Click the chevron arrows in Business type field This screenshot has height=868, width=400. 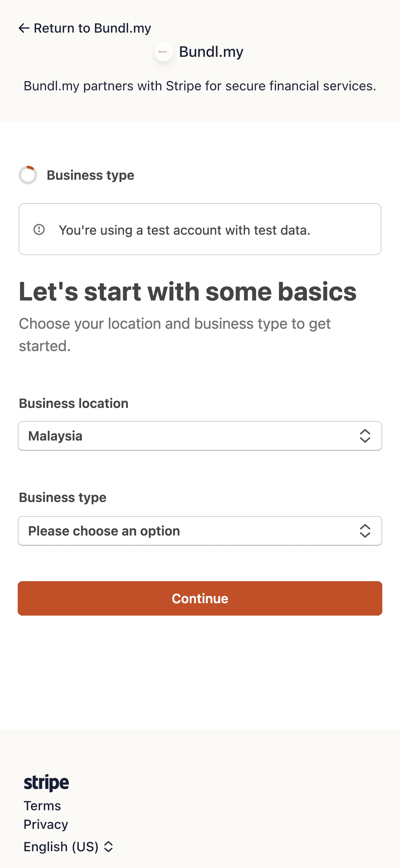coord(365,531)
